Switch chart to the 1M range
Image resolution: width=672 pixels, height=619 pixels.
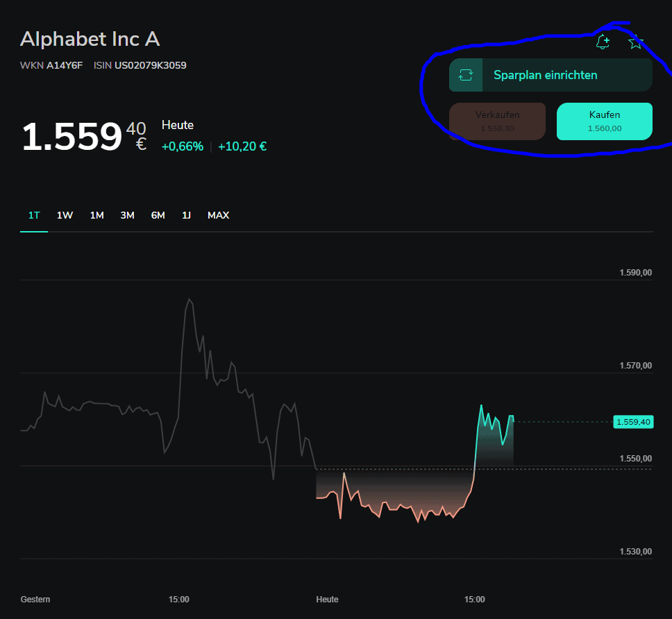click(x=97, y=216)
